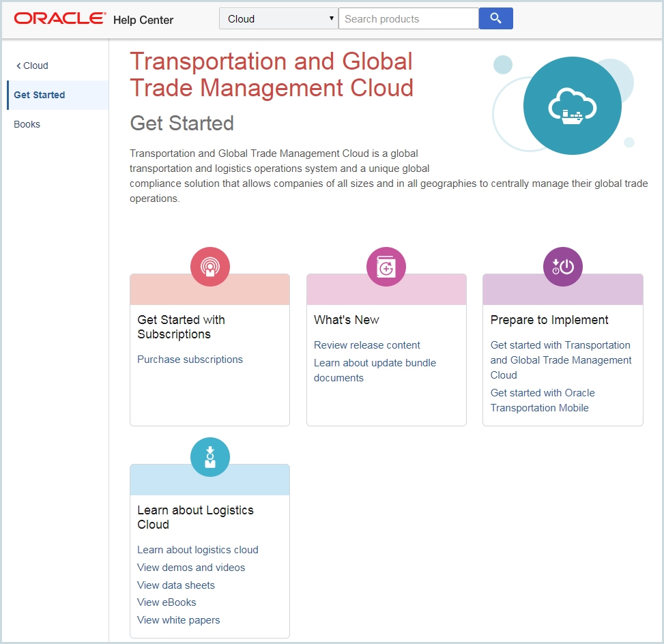
Task: Open the Cloud category dropdown
Action: tap(278, 19)
